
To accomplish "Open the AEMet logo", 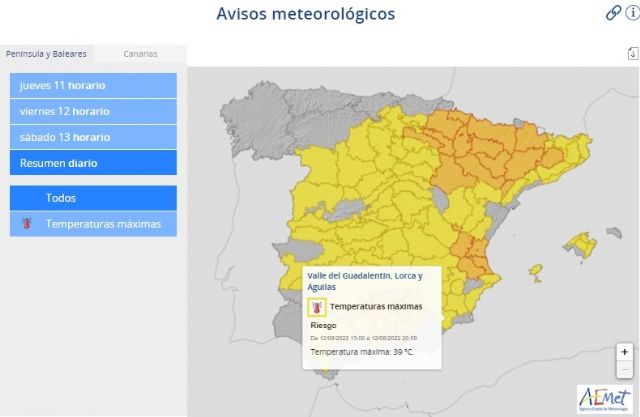I will pos(604,398).
